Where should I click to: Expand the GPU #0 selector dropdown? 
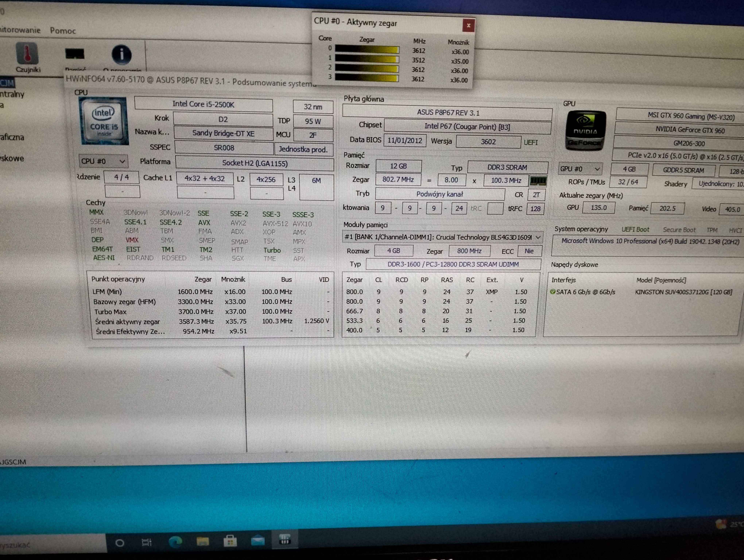[580, 169]
